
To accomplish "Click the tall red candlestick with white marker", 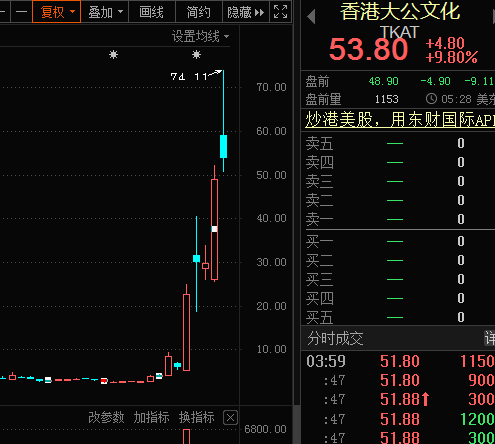I will 214,229.
